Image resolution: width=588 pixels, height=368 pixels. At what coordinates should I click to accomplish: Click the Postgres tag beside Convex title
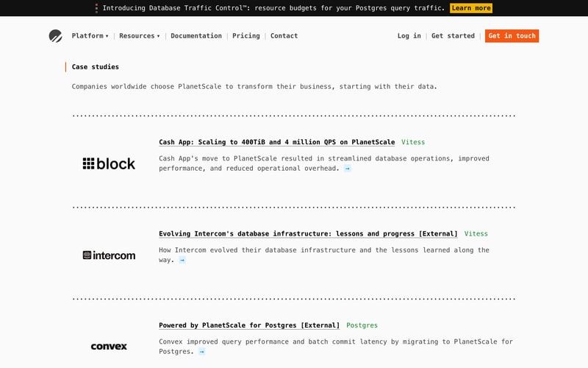click(362, 325)
